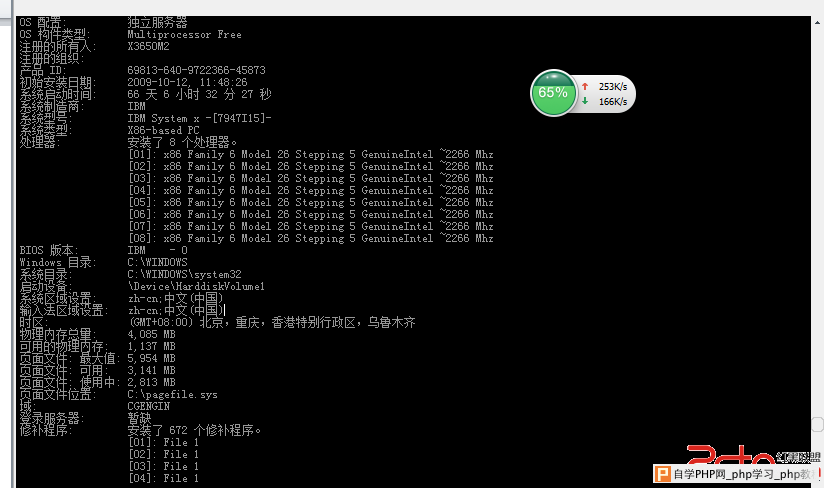This screenshot has width=824, height=488.
Task: Click the '修补程序:' field label
Action: click(x=46, y=431)
